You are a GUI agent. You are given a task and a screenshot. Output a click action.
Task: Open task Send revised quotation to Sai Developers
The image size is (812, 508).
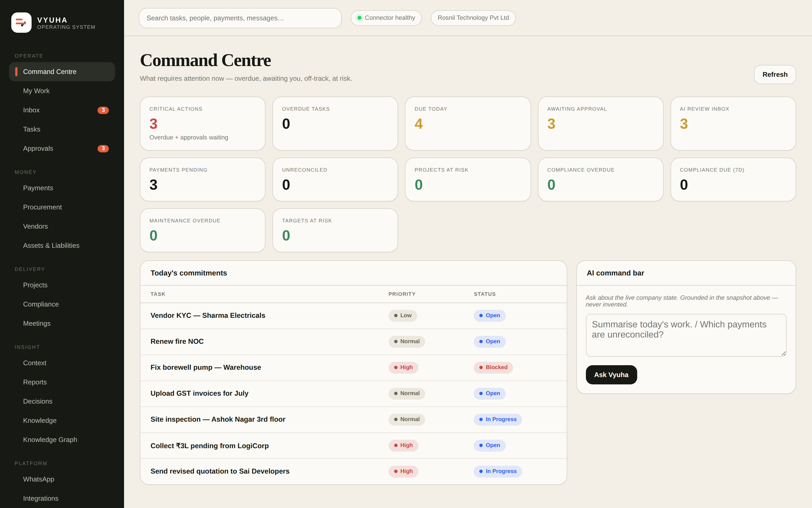(353, 471)
